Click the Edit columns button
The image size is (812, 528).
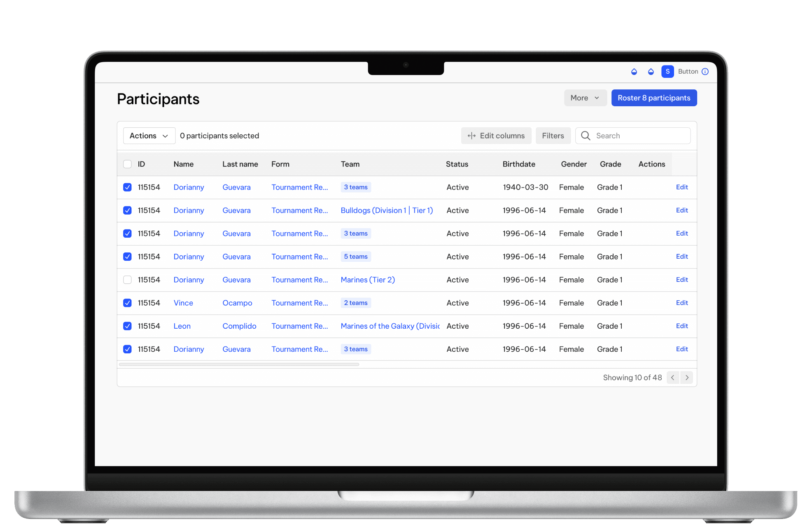point(496,136)
